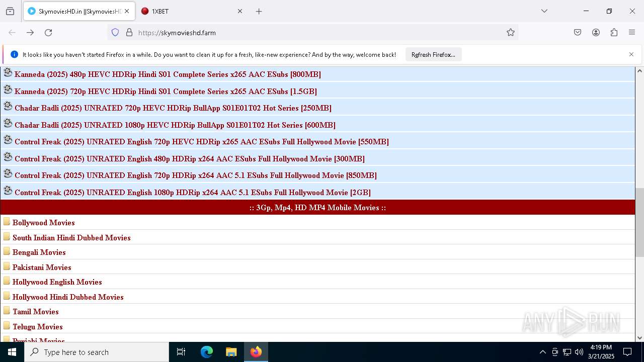Show hidden system tray icons

[542, 352]
